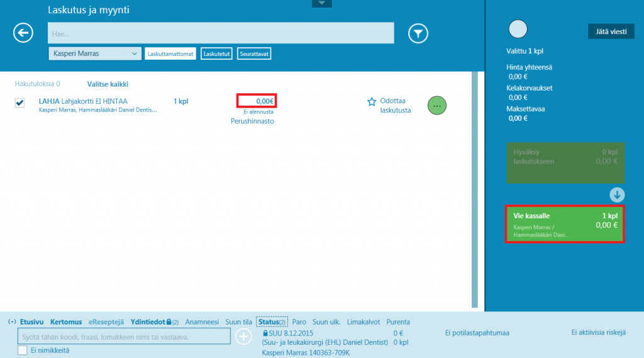Click the vertical scrollbar of results
The image size is (644, 358).
pyautogui.click(x=475, y=189)
